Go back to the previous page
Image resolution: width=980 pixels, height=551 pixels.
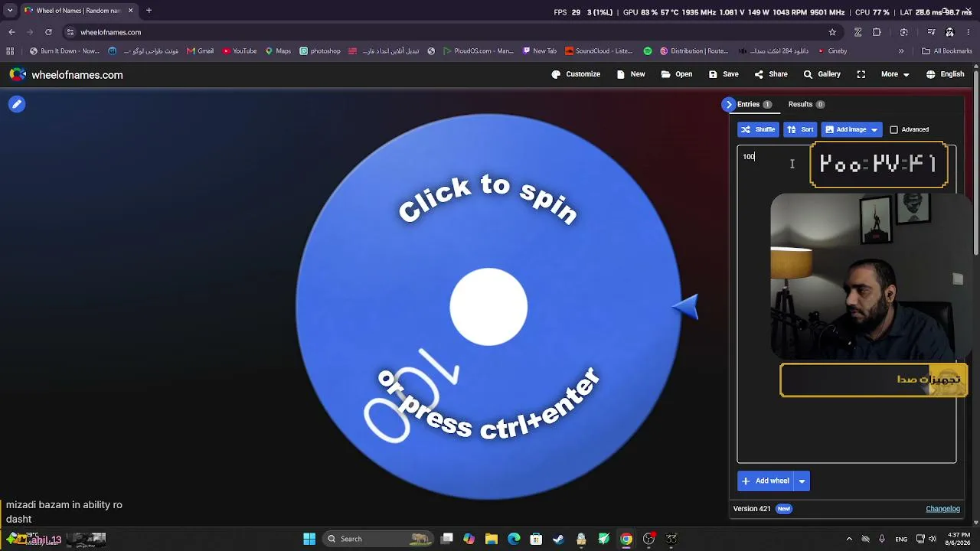click(11, 32)
